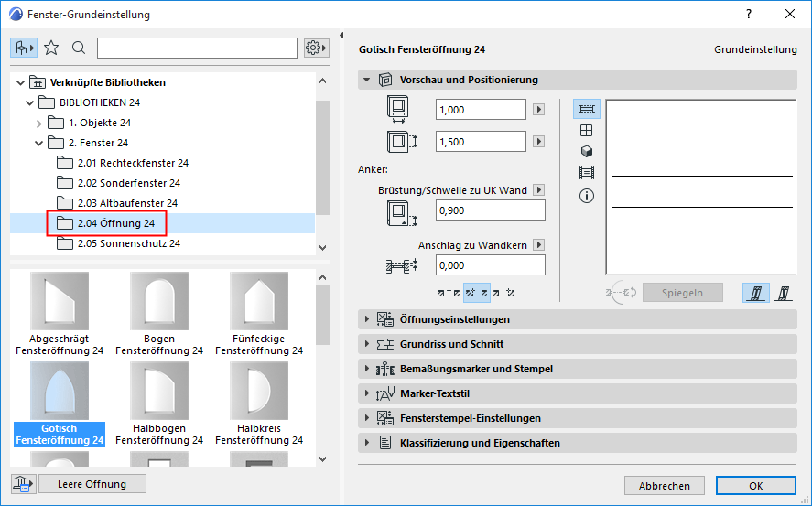Expand the Grundriss und Schnitt section
The width and height of the screenshot is (812, 506).
(451, 344)
